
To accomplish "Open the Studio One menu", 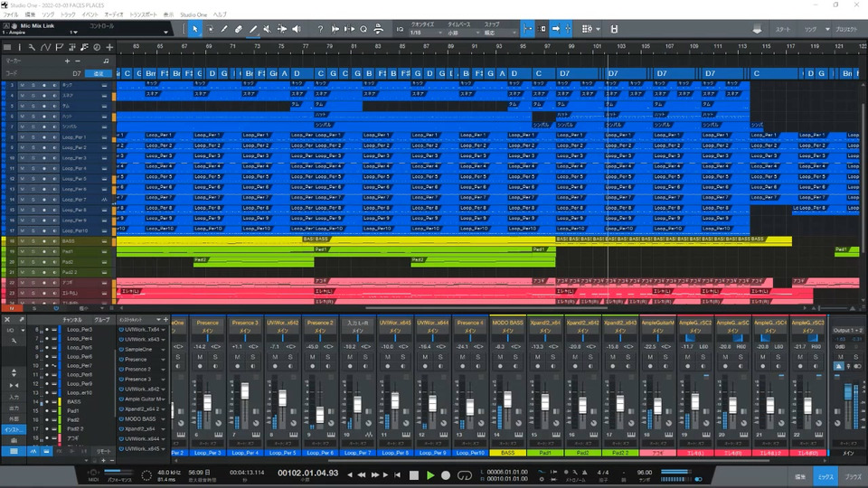I will click(193, 15).
